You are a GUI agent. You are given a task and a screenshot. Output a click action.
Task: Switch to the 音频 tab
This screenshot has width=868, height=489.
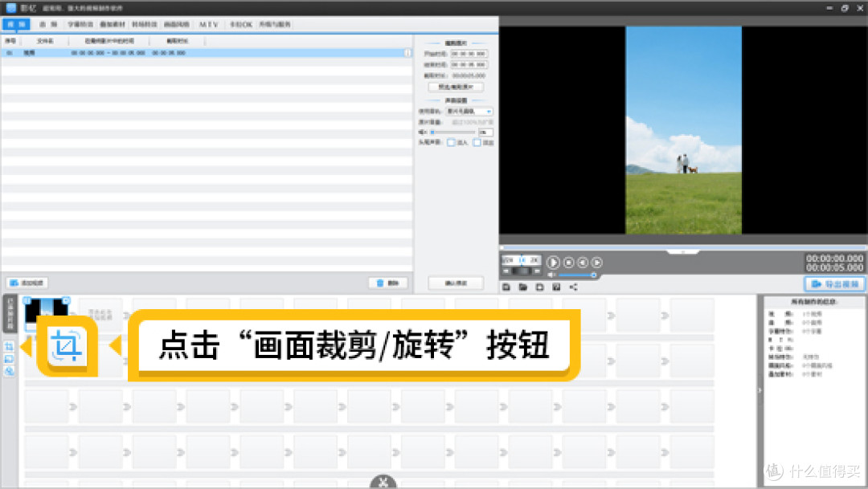(x=48, y=24)
